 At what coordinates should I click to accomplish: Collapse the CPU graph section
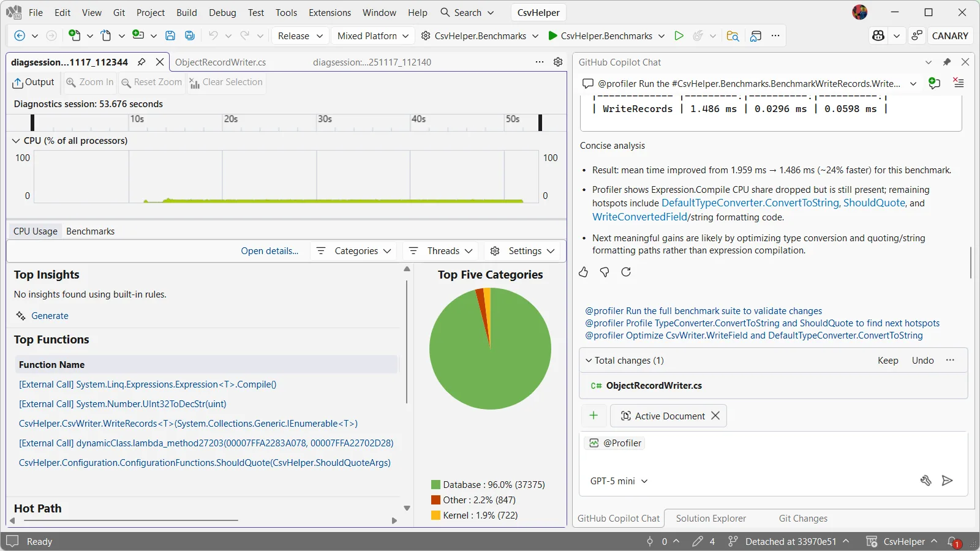(x=16, y=141)
